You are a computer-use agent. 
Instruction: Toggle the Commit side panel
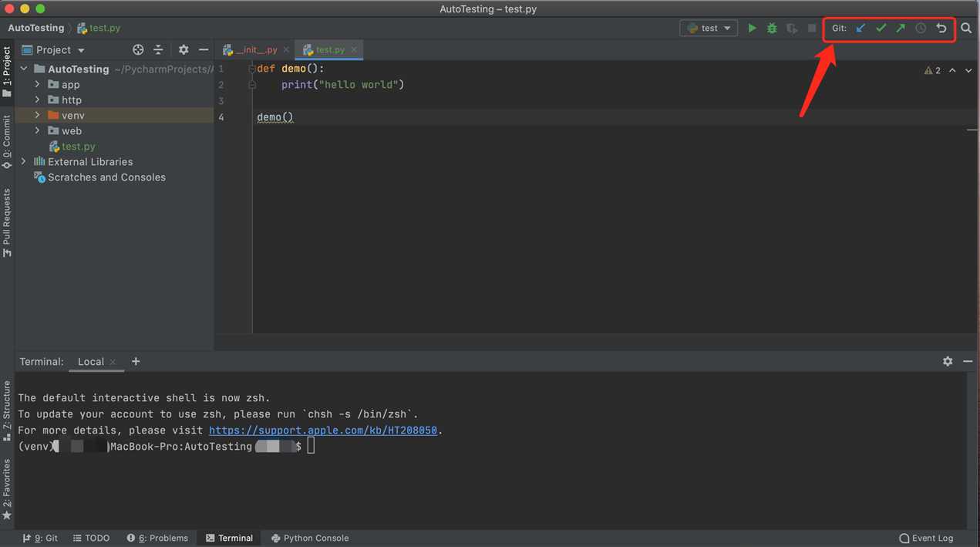7,142
